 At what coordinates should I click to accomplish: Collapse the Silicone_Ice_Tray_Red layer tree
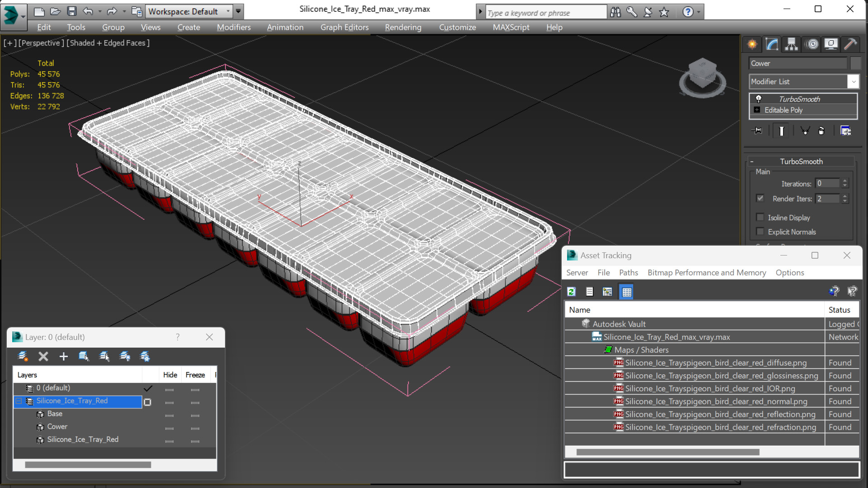[19, 401]
